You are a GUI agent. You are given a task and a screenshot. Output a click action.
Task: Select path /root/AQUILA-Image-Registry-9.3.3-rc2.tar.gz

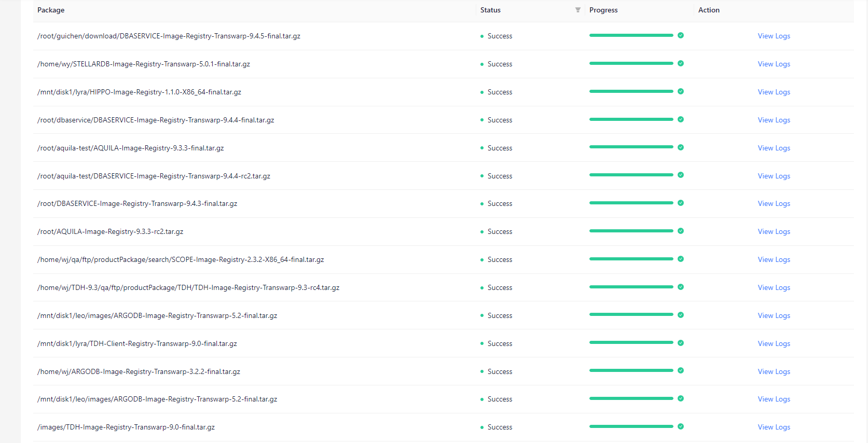pos(110,231)
